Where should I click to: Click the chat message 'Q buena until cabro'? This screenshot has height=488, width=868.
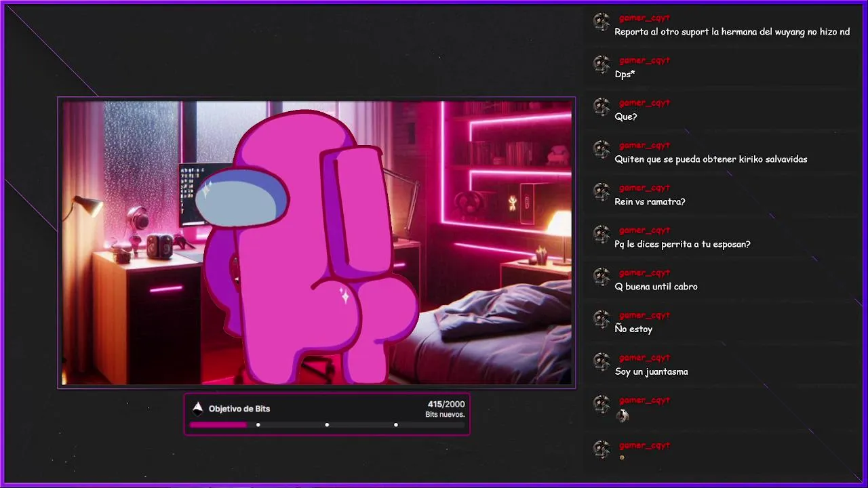click(x=656, y=287)
